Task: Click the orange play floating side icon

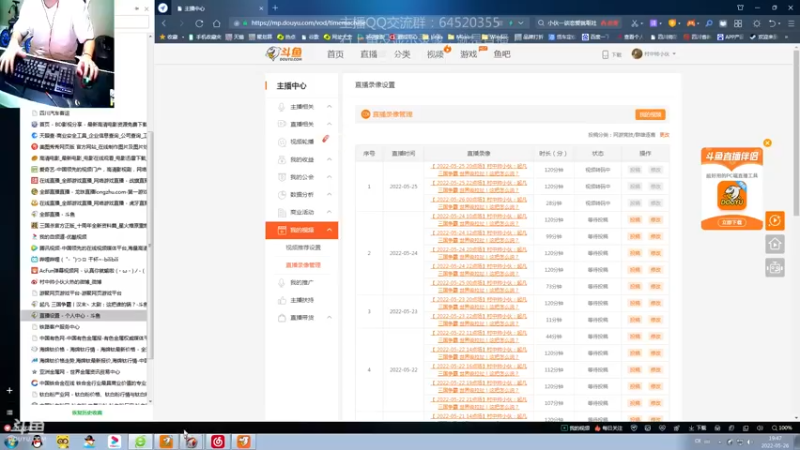Action: [774, 221]
